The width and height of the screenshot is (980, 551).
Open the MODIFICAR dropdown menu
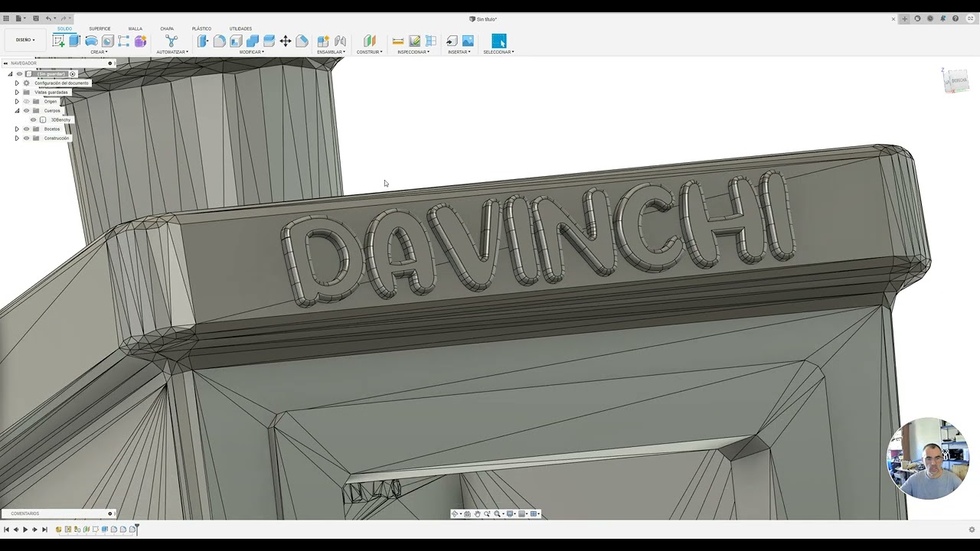(x=252, y=52)
